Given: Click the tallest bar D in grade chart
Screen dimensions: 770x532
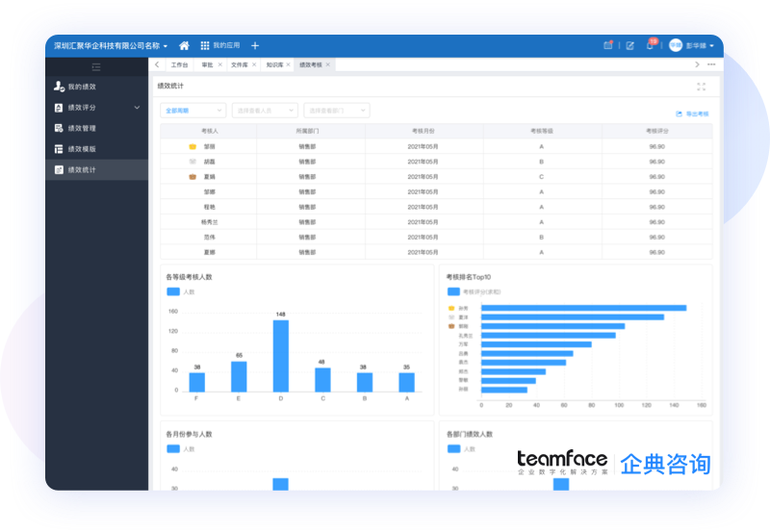Looking at the screenshot, I should coord(281,355).
